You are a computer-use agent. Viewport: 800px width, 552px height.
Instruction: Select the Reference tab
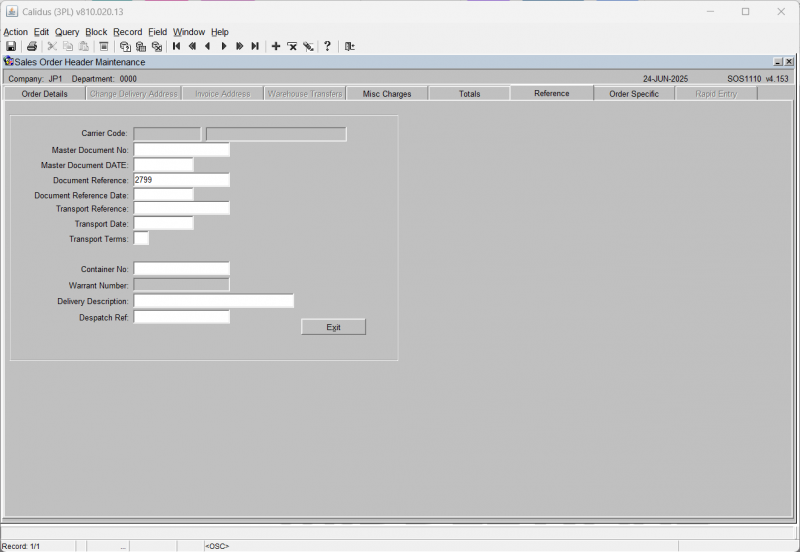tap(552, 93)
